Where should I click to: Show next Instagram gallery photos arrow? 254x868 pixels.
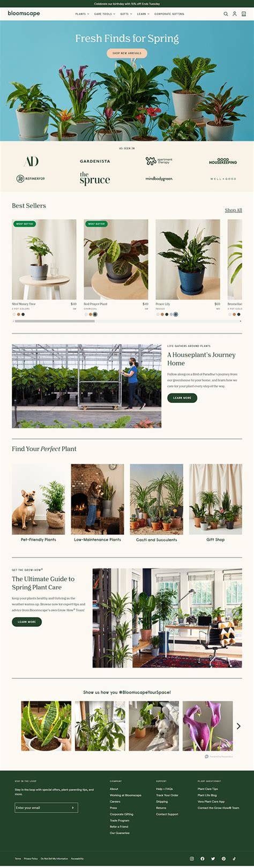tap(238, 726)
